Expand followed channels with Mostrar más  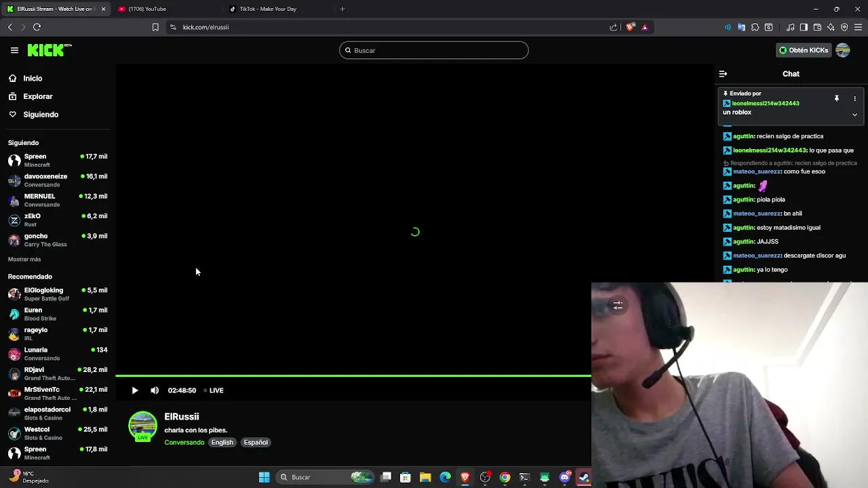(24, 260)
